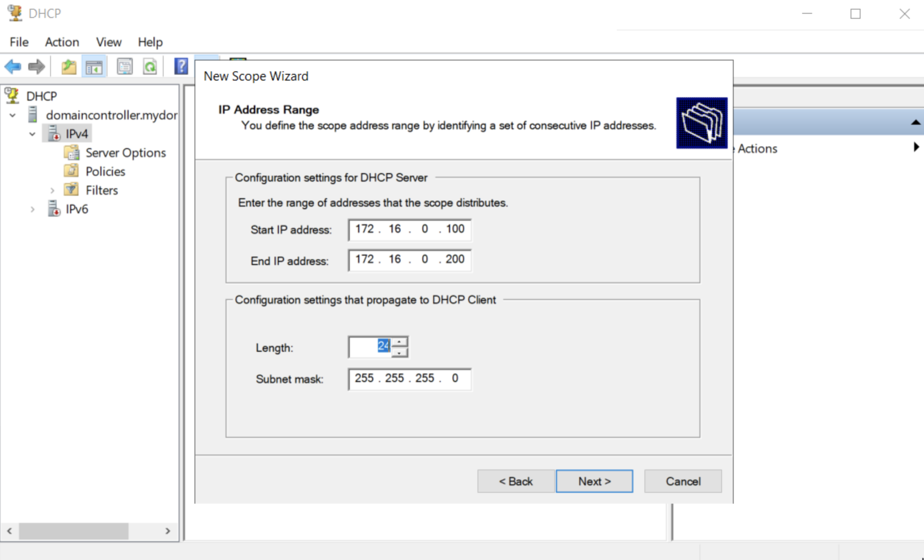Open the Up one level folder icon
Viewport: 924px width, 560px height.
pyautogui.click(x=69, y=66)
